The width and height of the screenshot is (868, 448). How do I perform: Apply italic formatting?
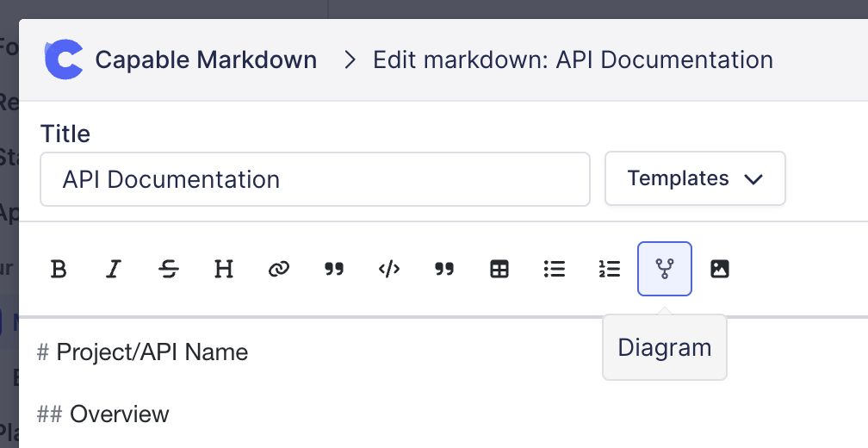[113, 269]
